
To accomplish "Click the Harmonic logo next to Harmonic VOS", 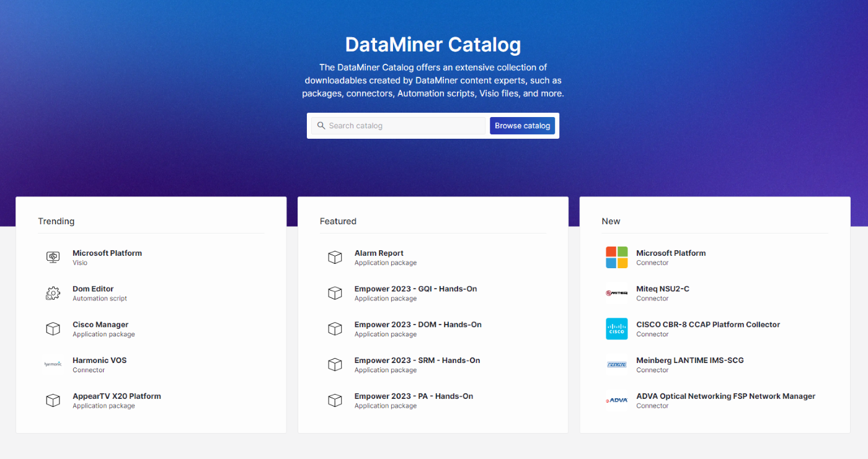I will (53, 364).
